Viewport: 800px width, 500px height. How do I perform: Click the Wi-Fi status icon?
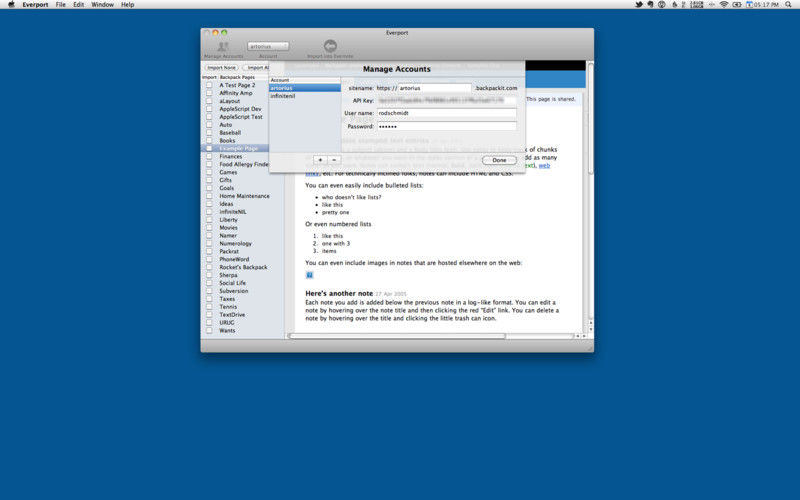(723, 5)
